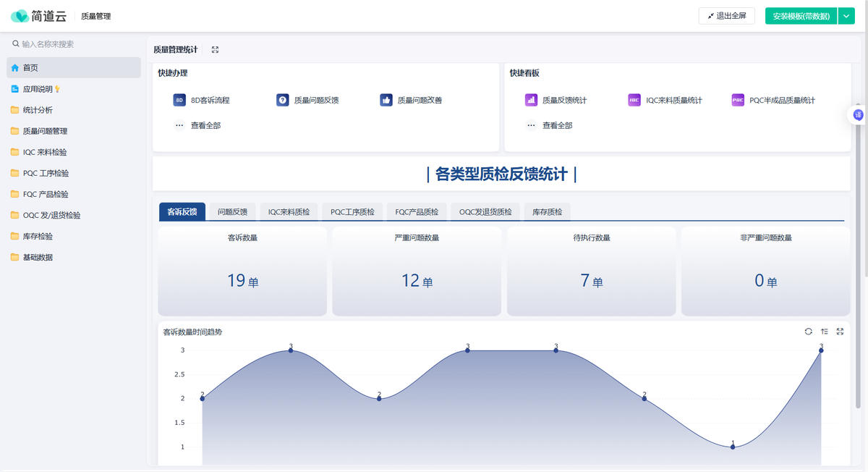The width and height of the screenshot is (868, 472).
Task: Refresh the 客诉数量时间趋势 chart
Action: [x=808, y=332]
